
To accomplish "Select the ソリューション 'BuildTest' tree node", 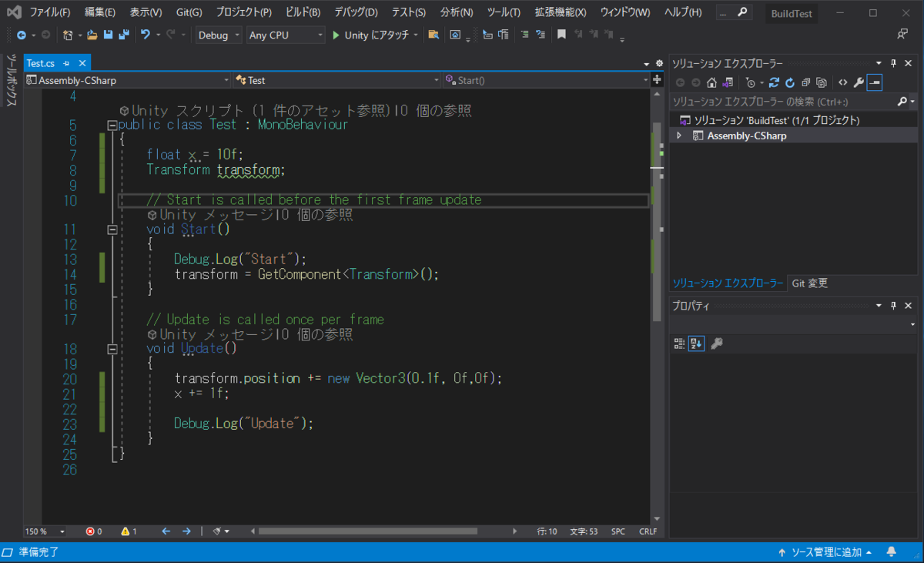I will click(776, 120).
